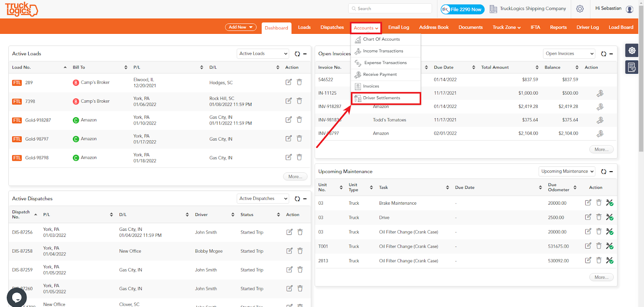Show more Upcoming Maintenance items

tap(602, 277)
